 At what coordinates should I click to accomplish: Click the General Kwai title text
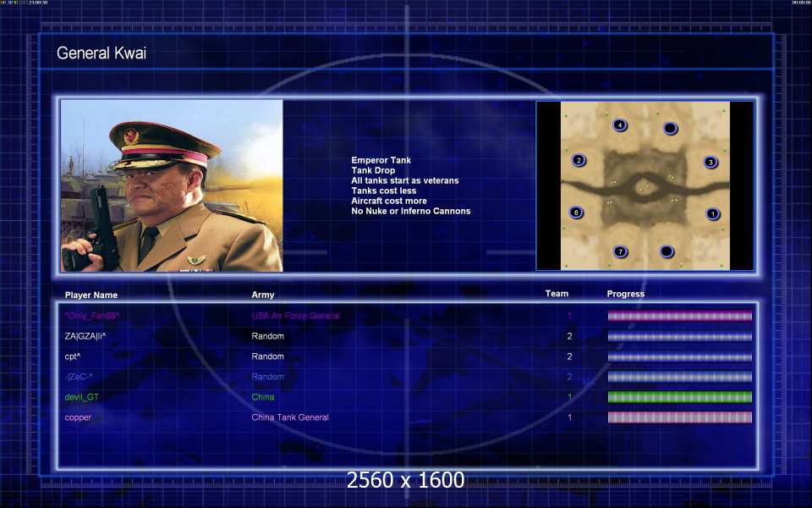(x=101, y=52)
